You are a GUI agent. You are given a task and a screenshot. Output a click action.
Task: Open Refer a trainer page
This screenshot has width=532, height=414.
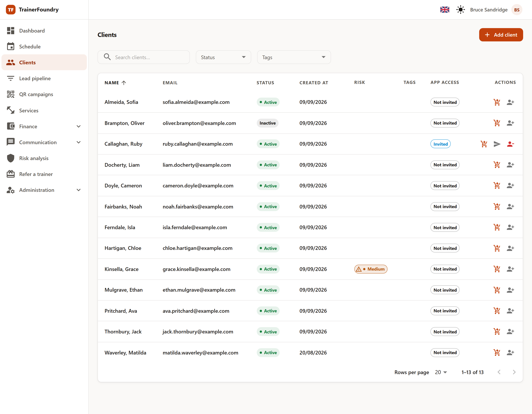click(x=44, y=174)
